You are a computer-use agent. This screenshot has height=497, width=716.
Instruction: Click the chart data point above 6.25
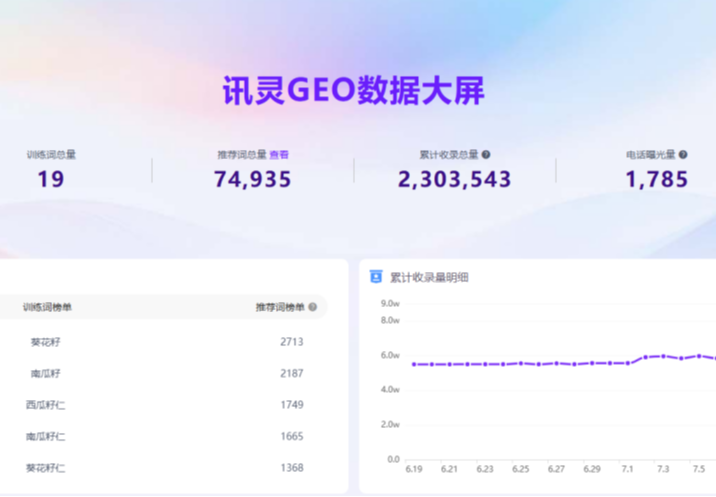coord(521,364)
